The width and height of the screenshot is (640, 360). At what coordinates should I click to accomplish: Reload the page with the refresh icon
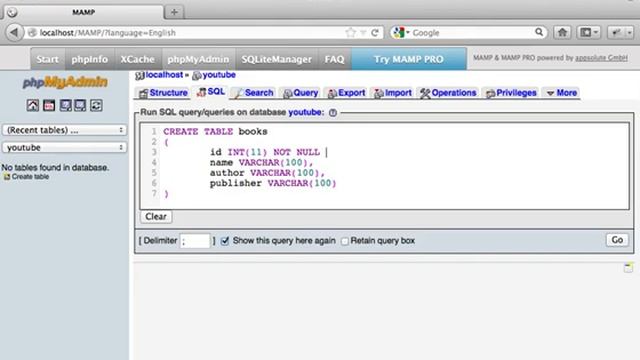coord(375,33)
